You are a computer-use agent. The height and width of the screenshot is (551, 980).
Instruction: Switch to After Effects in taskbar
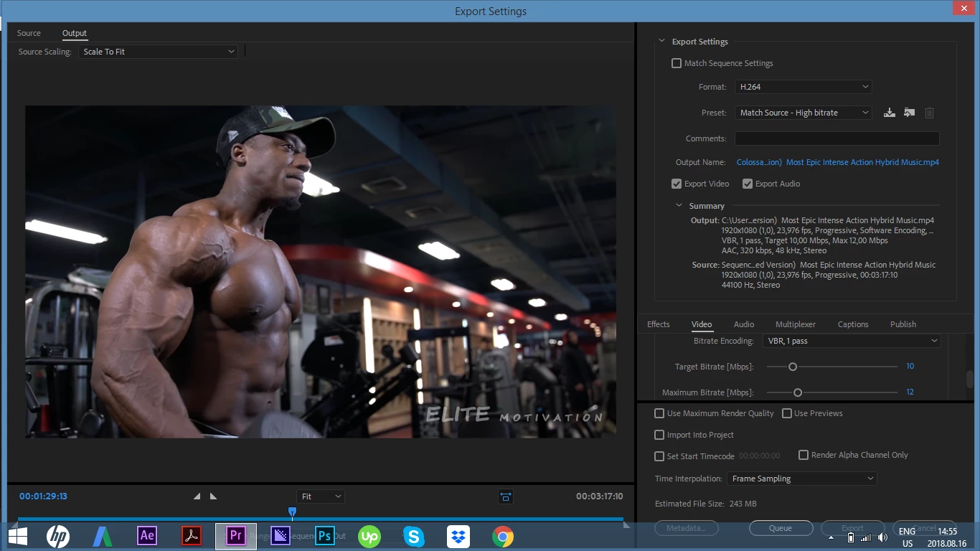click(x=147, y=536)
